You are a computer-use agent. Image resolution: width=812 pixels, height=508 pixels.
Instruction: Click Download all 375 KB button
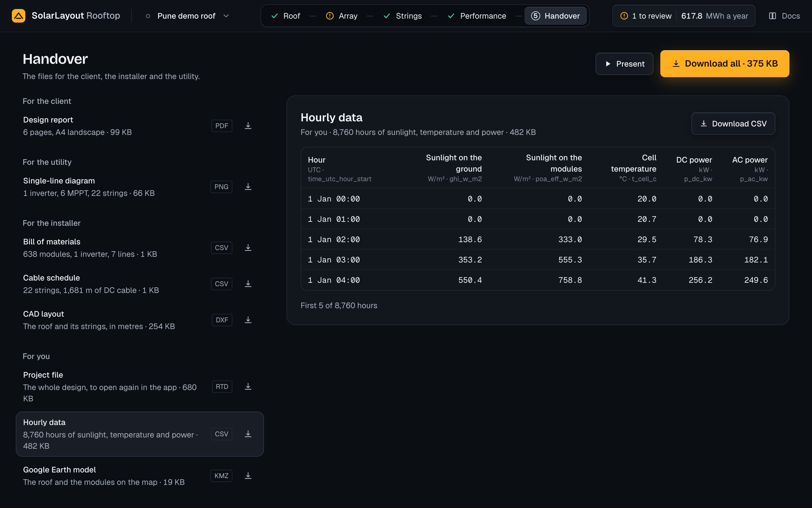pos(724,64)
